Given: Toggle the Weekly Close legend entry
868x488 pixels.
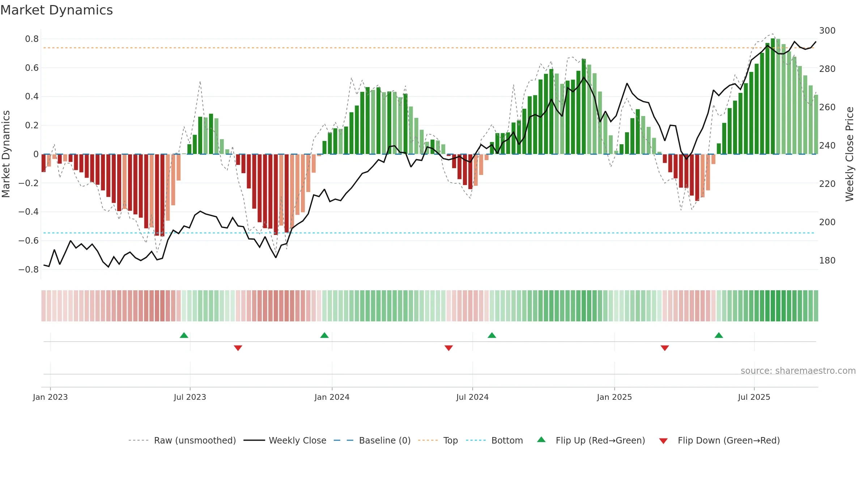Looking at the screenshot, I should pyautogui.click(x=285, y=440).
